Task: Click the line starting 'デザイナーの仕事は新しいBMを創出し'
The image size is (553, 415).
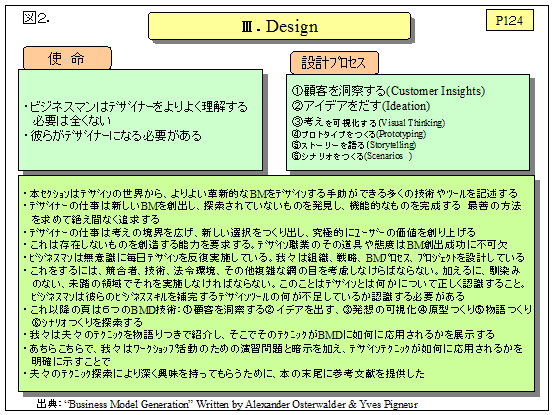Action: click(272, 206)
